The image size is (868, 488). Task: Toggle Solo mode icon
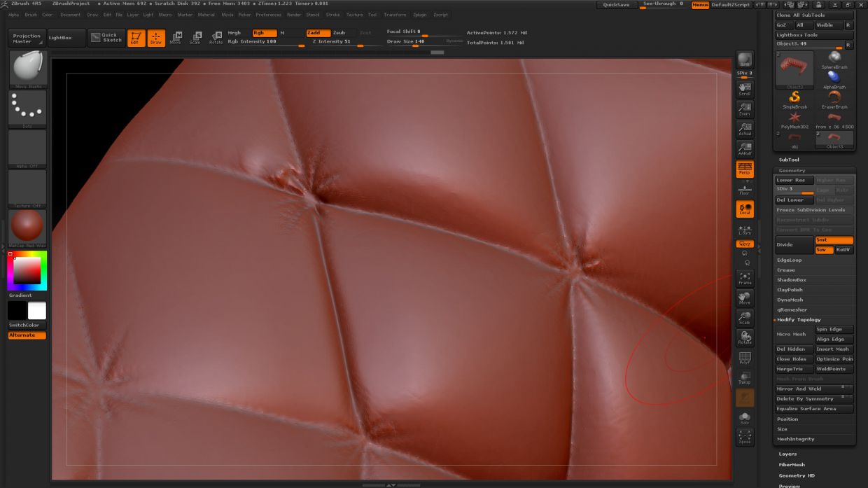tap(745, 418)
